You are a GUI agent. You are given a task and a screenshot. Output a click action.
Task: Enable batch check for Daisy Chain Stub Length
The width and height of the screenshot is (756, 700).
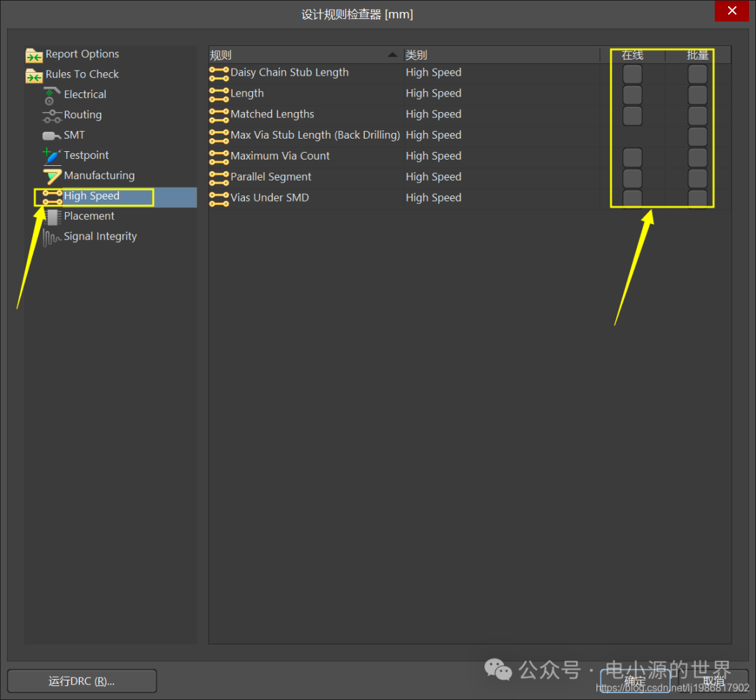697,74
